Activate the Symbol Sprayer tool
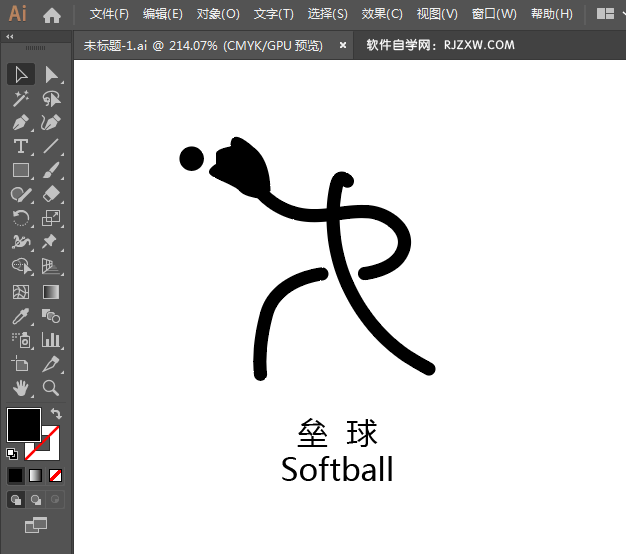 coord(21,340)
